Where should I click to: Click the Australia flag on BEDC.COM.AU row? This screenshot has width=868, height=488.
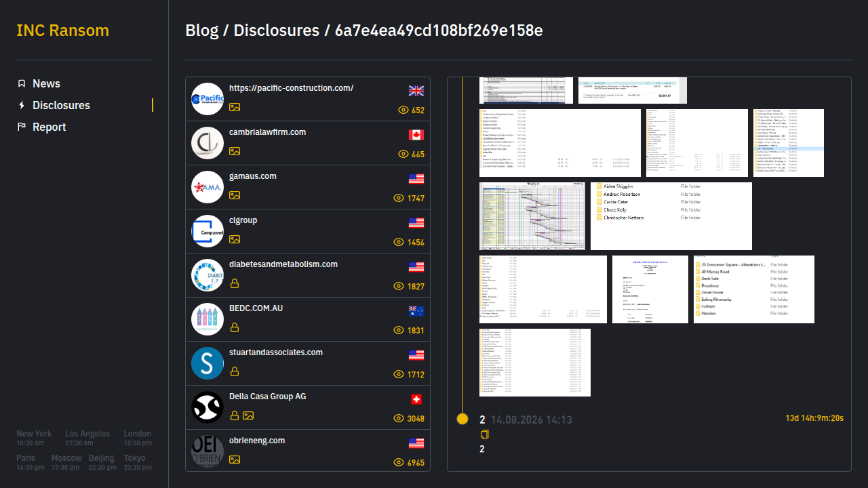[416, 311]
